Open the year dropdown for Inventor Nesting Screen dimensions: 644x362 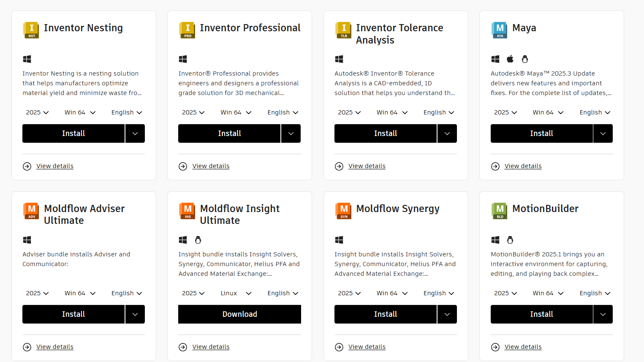[37, 112]
